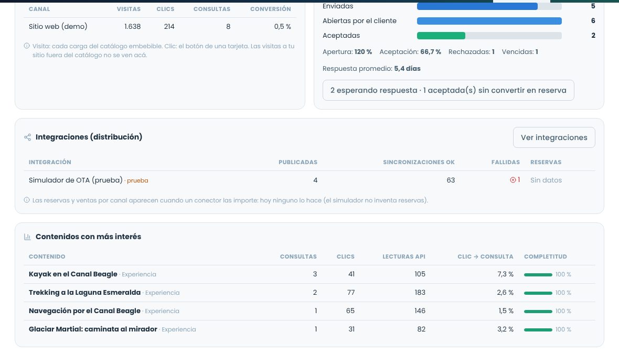Click the Enviadas progress bar
619x364 pixels.
pyautogui.click(x=489, y=6)
